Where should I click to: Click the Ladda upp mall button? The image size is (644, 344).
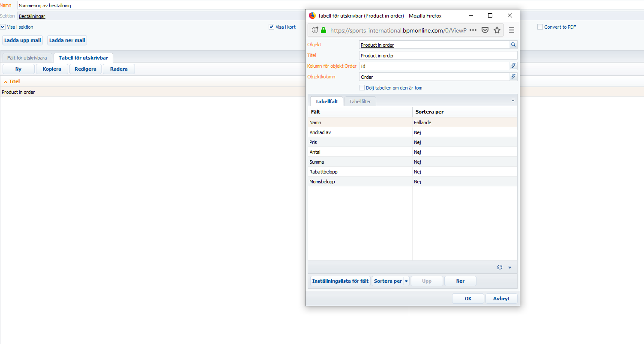pos(23,40)
